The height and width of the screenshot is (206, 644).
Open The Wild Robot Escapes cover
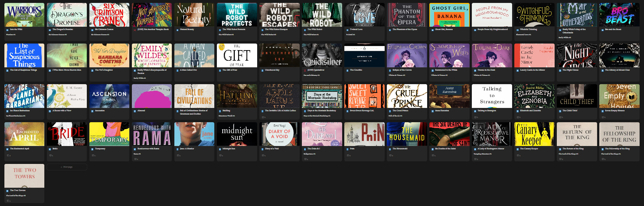pyautogui.click(x=279, y=15)
